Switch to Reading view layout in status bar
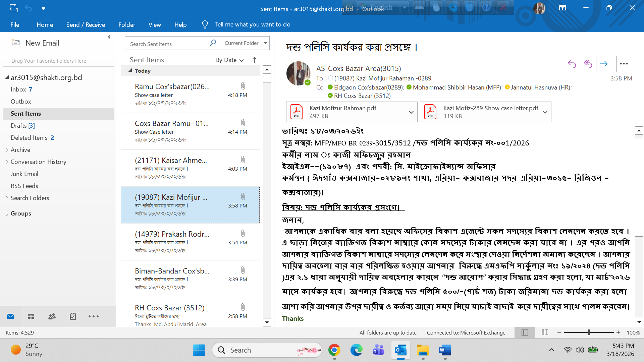Screen dimensions: 644x362 (x=545, y=333)
